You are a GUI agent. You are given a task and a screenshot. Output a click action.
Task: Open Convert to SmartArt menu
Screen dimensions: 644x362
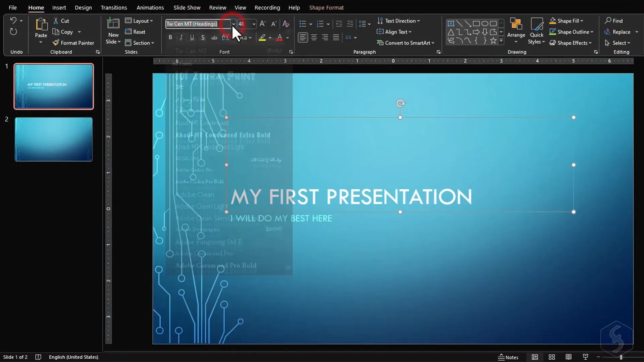coord(406,43)
